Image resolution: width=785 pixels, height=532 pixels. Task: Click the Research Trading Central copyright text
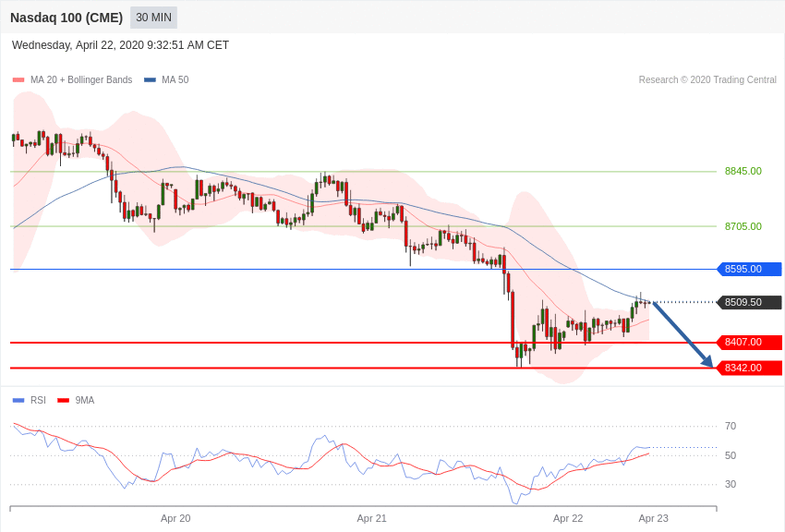tap(707, 80)
